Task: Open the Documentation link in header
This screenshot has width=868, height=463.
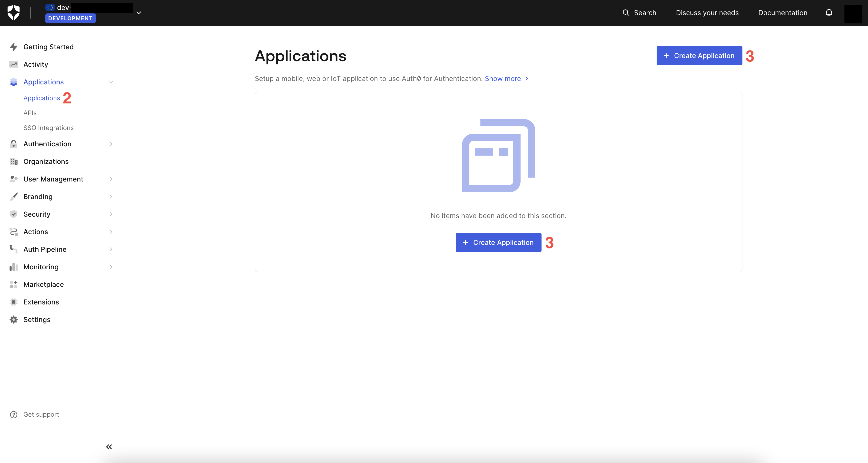Action: coord(782,13)
